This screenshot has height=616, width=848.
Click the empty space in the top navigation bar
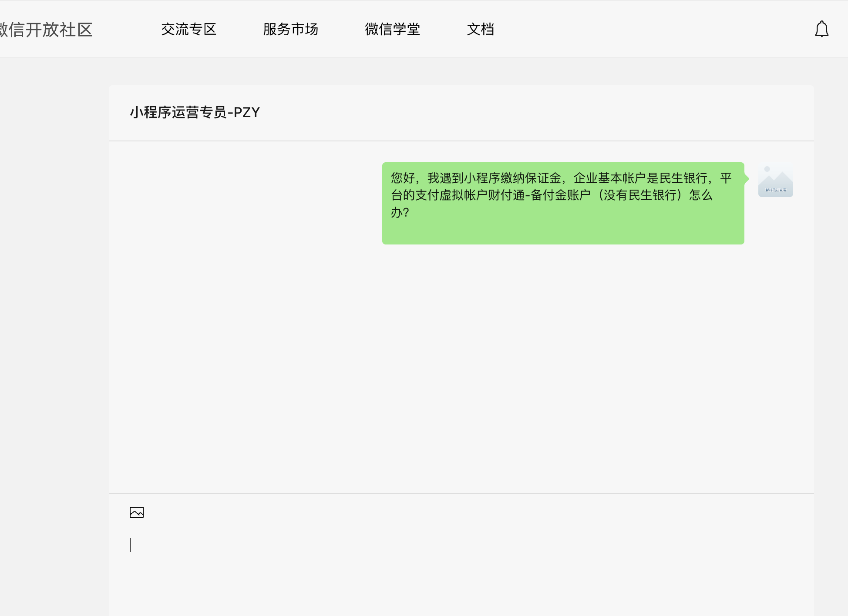[x=653, y=29]
